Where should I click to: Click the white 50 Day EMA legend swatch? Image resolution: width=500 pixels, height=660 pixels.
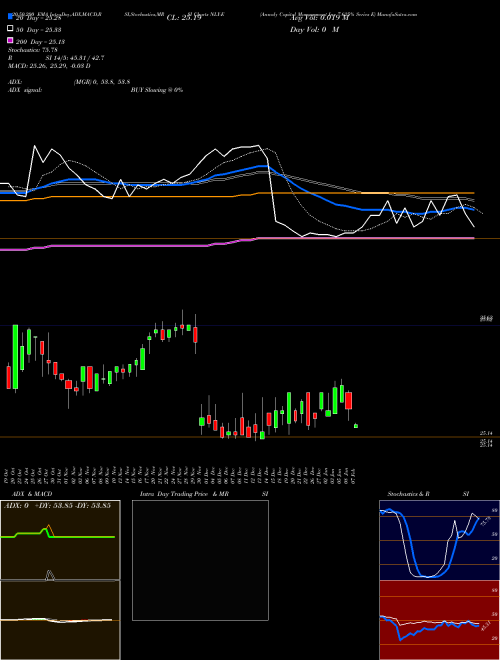pos(10,28)
